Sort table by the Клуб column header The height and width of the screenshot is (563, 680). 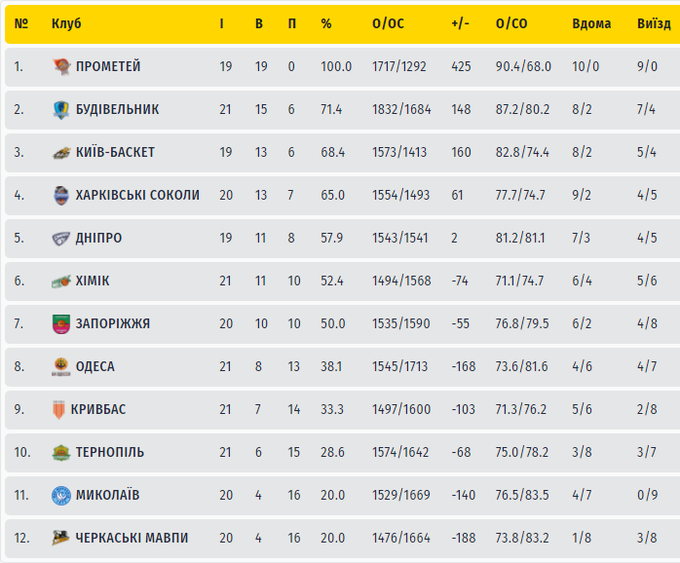click(x=66, y=24)
